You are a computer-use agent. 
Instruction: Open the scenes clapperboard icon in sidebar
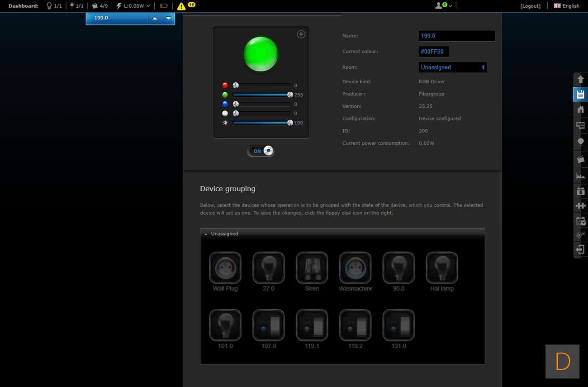[580, 159]
